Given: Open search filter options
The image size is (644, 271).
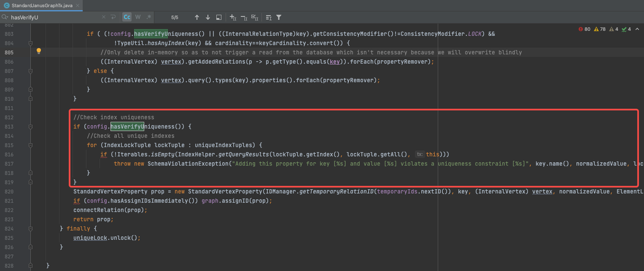Looking at the screenshot, I should tap(279, 17).
